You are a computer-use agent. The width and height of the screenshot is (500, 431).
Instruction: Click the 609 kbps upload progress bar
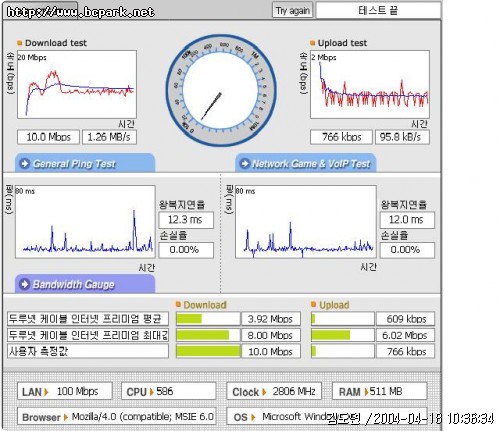point(343,319)
